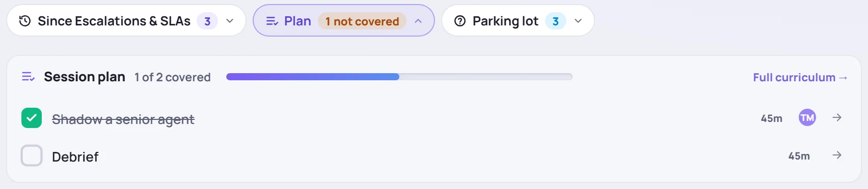868x189 pixels.
Task: Expand the Parking lot dropdown chevron
Action: pos(578,21)
